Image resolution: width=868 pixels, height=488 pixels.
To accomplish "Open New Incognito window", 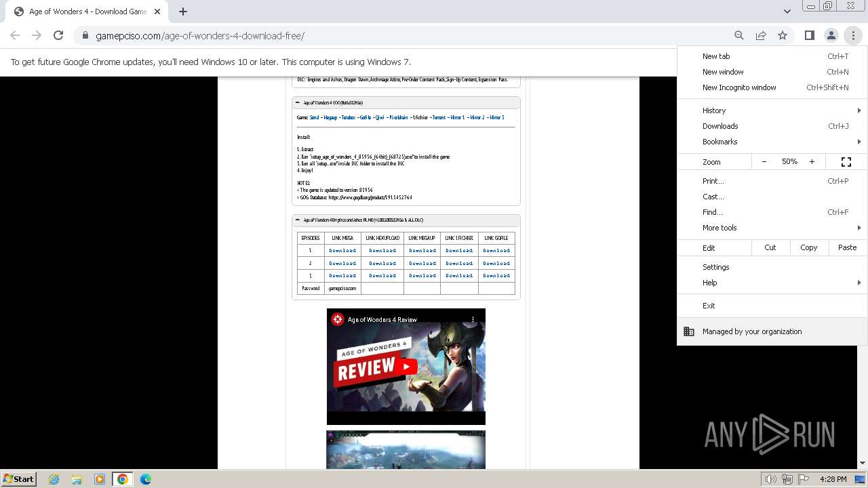I will tap(772, 87).
